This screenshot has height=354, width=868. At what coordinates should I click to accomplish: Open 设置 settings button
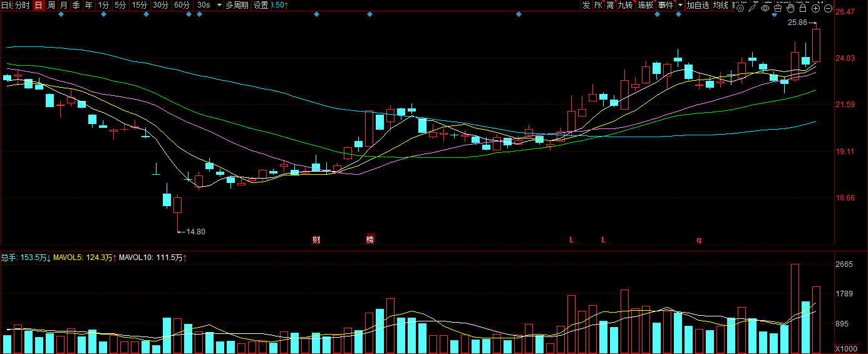click(261, 5)
